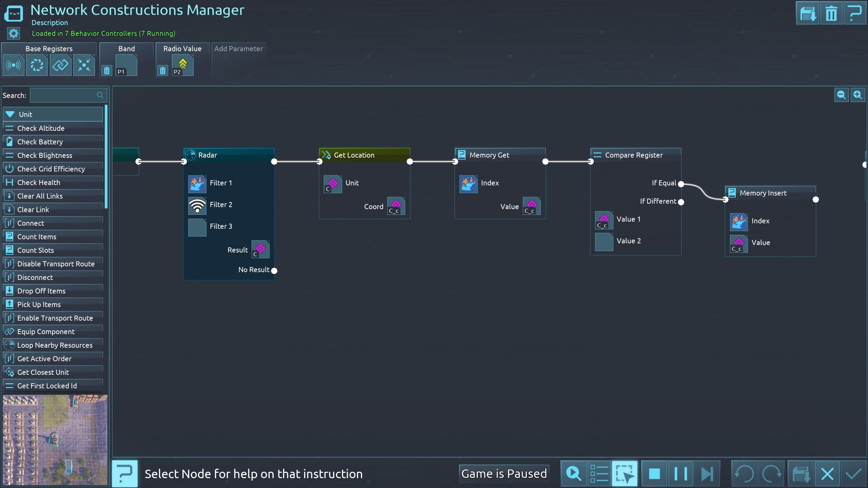Image resolution: width=868 pixels, height=488 pixels.
Task: Toggle the instruction list view button
Action: pos(599,474)
